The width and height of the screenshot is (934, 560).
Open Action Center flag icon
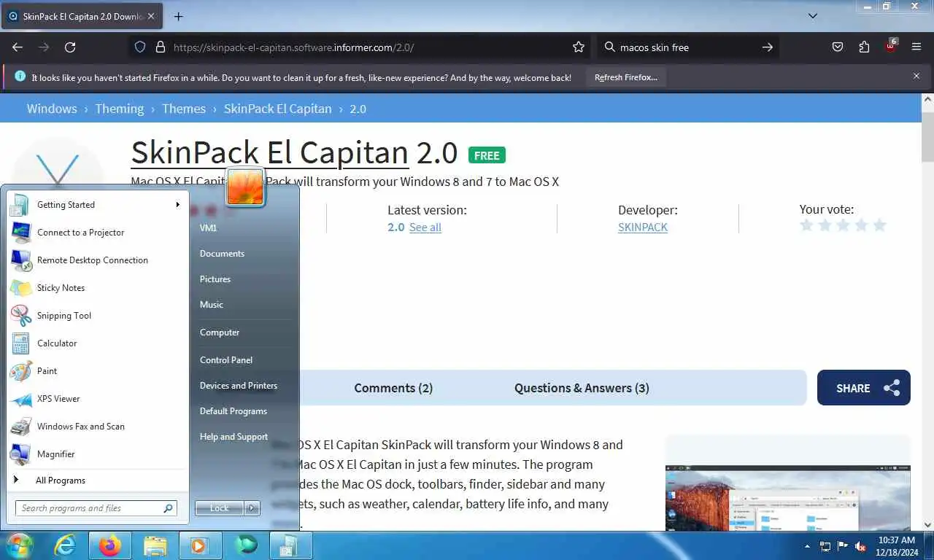pyautogui.click(x=843, y=546)
